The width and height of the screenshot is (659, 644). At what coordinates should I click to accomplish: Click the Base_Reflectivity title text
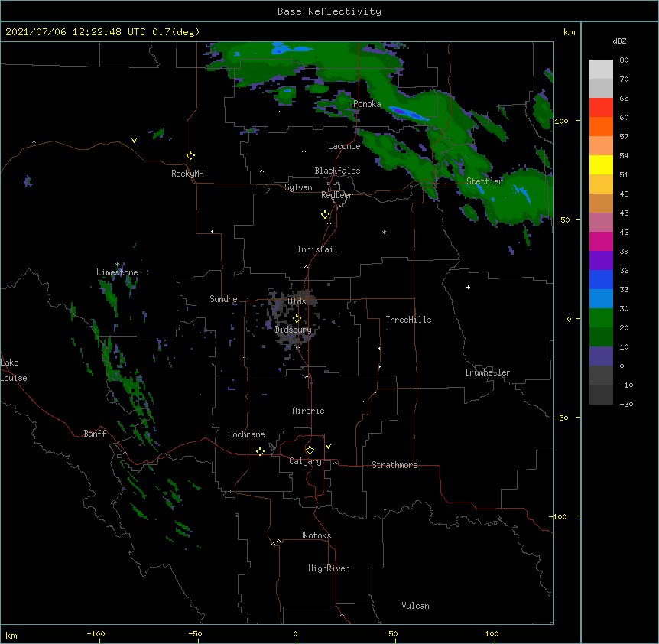click(329, 11)
